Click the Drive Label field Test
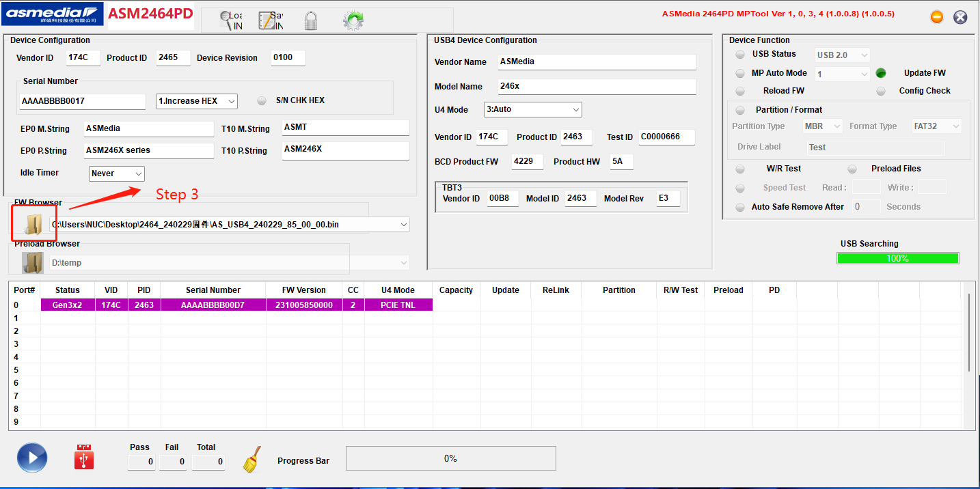Image resolution: width=980 pixels, height=489 pixels. click(x=875, y=148)
